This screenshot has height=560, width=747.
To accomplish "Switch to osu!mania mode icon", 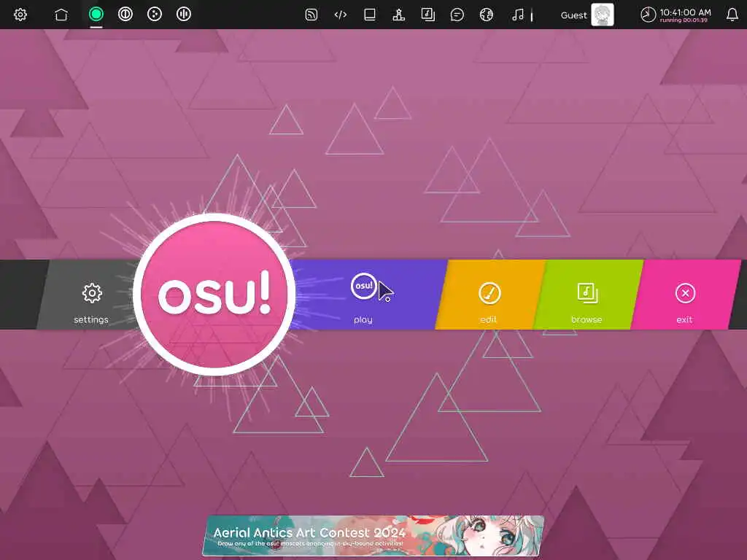I will coord(183,15).
